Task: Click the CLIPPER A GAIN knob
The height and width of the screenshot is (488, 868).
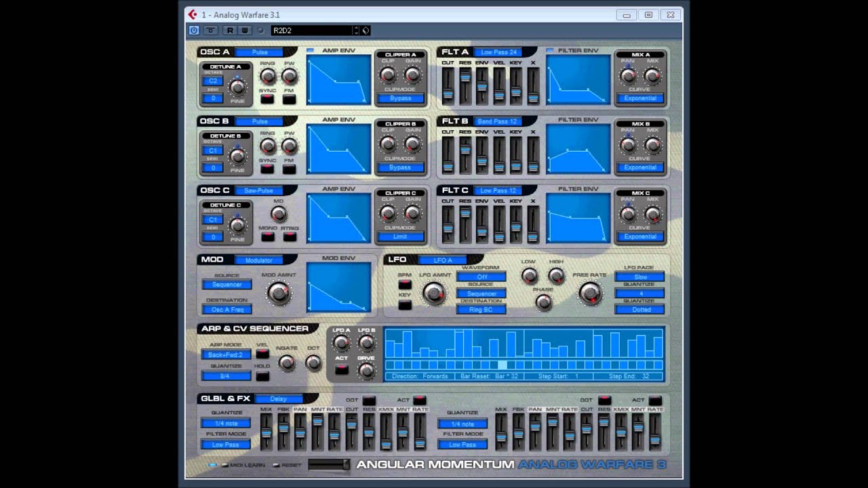Action: pyautogui.click(x=412, y=75)
